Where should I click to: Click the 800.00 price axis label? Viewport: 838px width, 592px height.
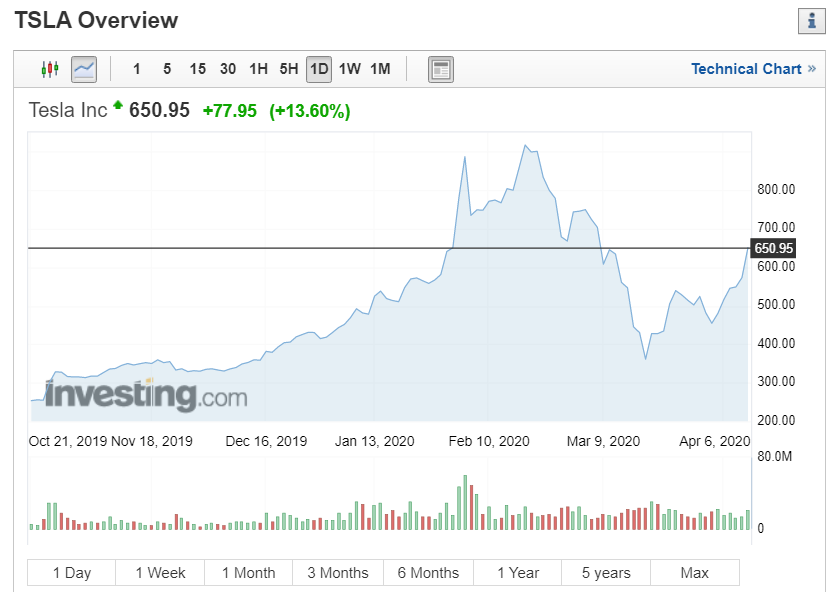pos(776,189)
